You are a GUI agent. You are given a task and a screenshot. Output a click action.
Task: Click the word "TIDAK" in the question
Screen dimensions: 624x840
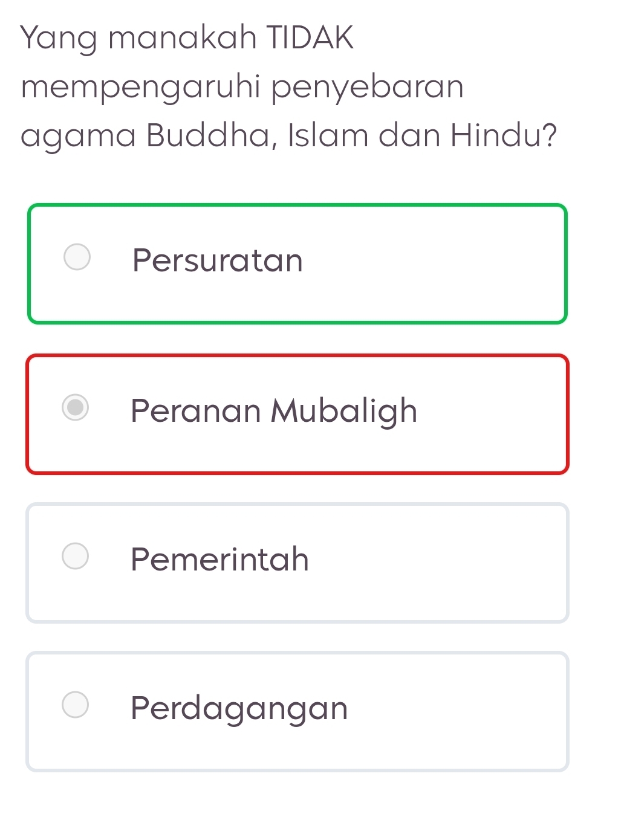[310, 37]
